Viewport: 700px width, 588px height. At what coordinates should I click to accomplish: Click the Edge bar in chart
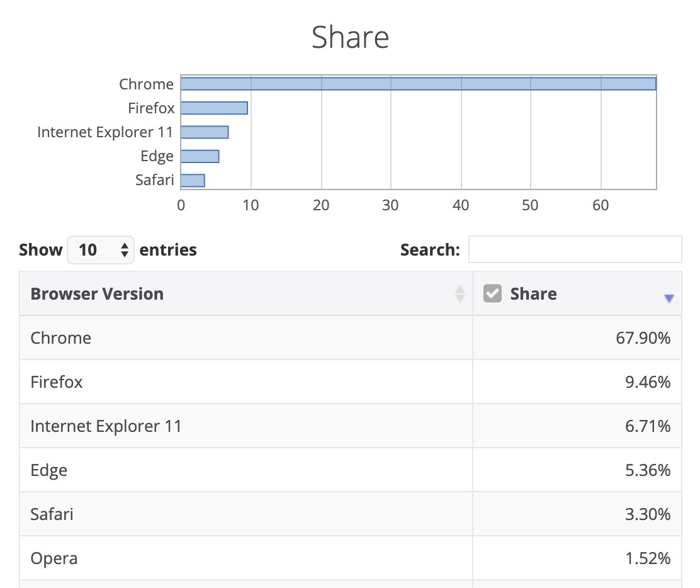coord(200,156)
